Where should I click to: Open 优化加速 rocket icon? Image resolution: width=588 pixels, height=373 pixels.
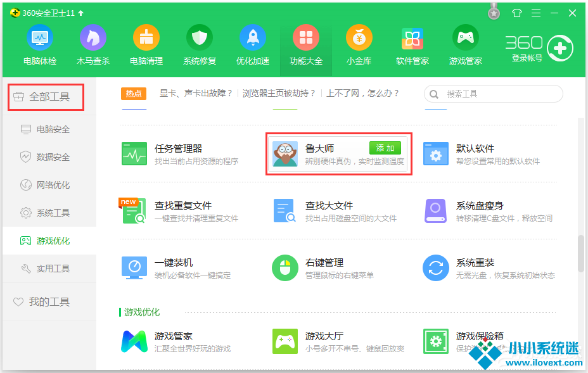[x=253, y=38]
